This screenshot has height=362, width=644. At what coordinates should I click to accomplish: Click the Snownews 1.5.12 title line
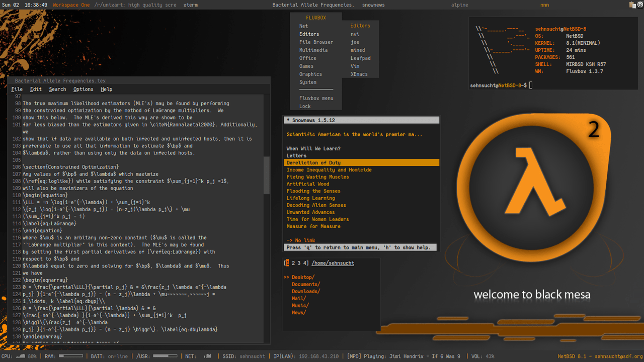[362, 120]
